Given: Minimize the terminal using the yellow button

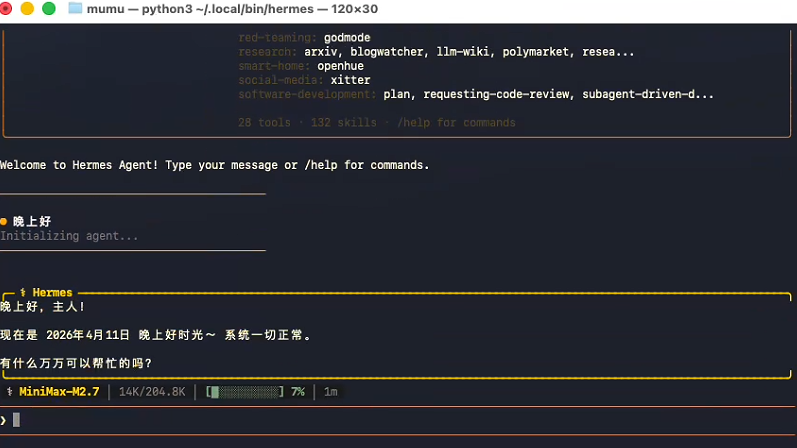Looking at the screenshot, I should [28, 9].
